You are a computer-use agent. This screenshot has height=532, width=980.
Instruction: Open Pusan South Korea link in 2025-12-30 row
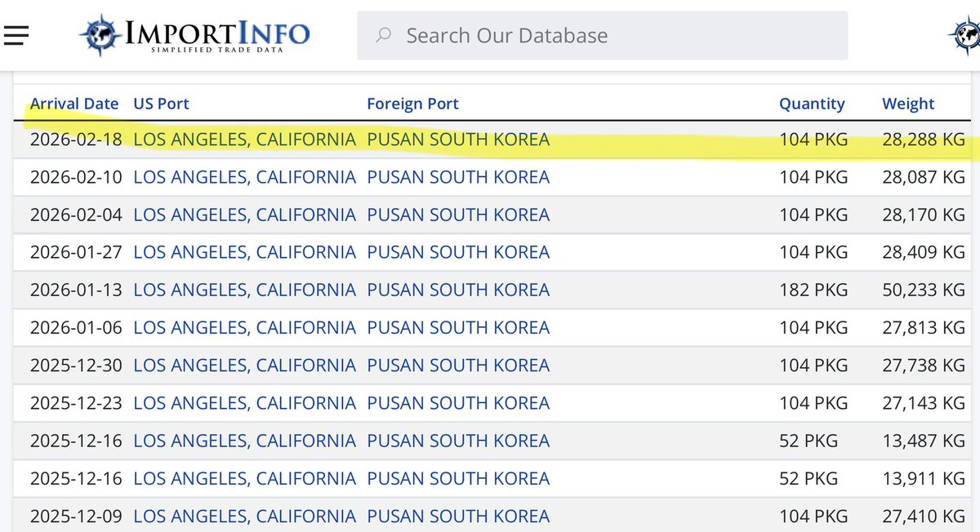click(x=458, y=365)
